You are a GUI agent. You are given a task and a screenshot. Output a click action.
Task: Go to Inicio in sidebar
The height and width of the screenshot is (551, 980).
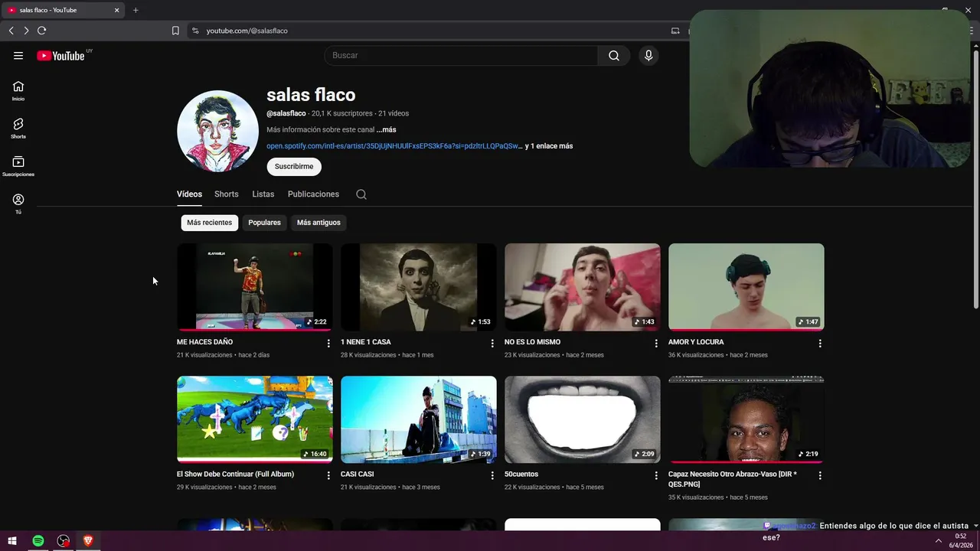pyautogui.click(x=18, y=91)
